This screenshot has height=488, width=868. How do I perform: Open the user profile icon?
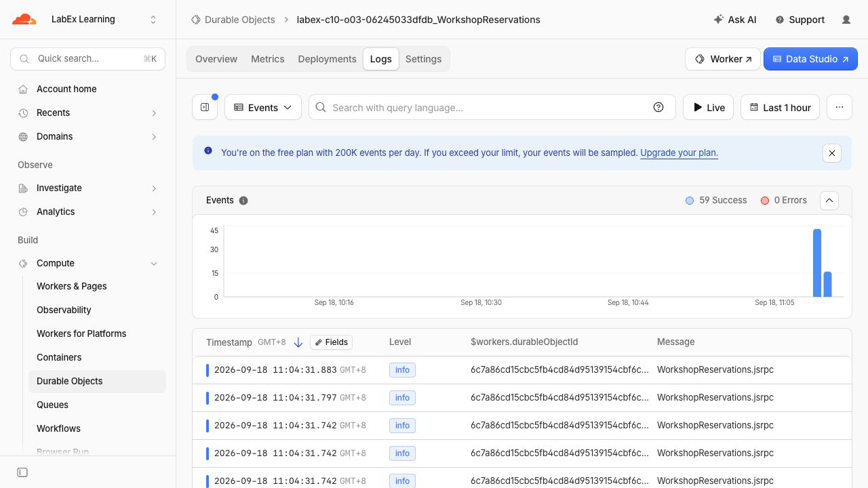pyautogui.click(x=846, y=20)
